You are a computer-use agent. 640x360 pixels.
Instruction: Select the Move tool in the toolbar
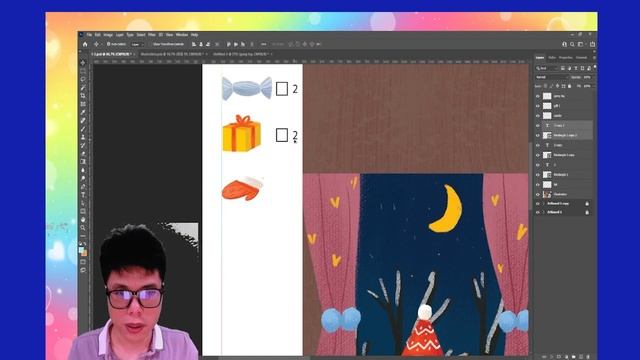tap(83, 63)
